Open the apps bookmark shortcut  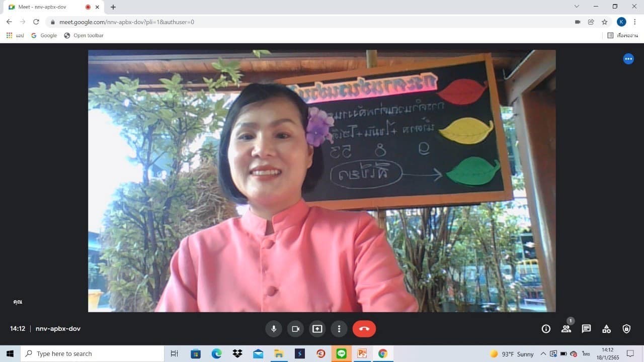point(15,36)
